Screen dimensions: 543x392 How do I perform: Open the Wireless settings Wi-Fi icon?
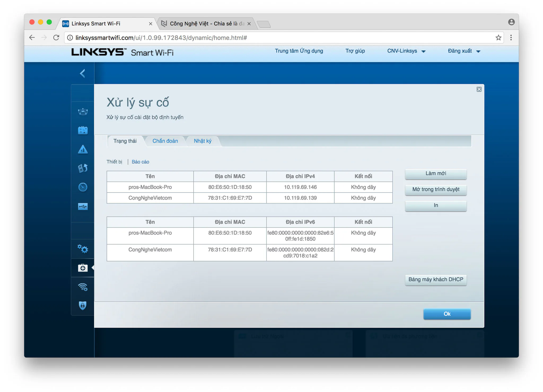coord(83,287)
